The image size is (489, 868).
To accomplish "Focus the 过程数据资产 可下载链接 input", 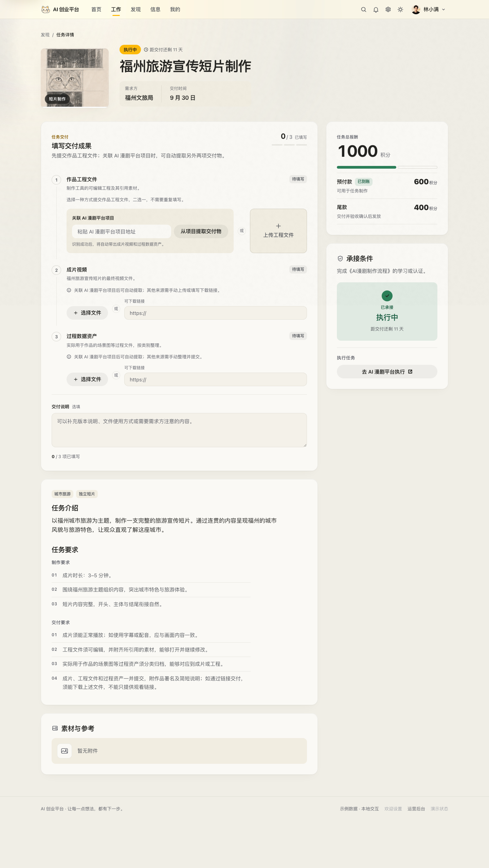I will tap(216, 379).
